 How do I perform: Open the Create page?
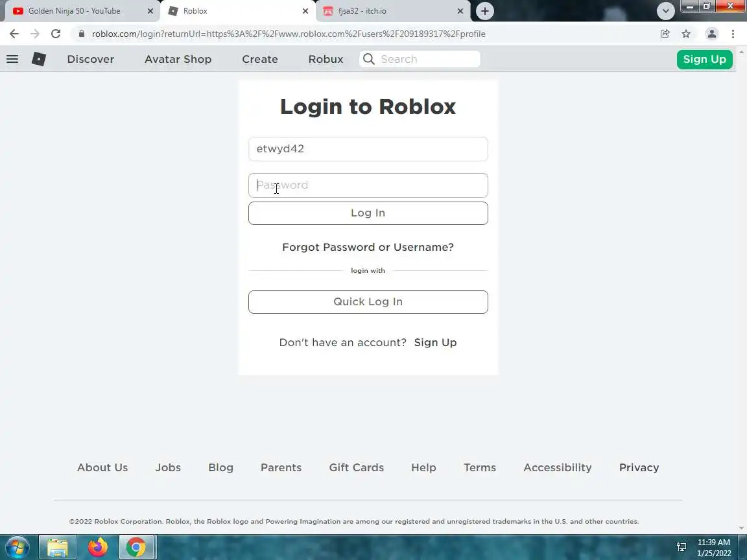pyautogui.click(x=259, y=59)
